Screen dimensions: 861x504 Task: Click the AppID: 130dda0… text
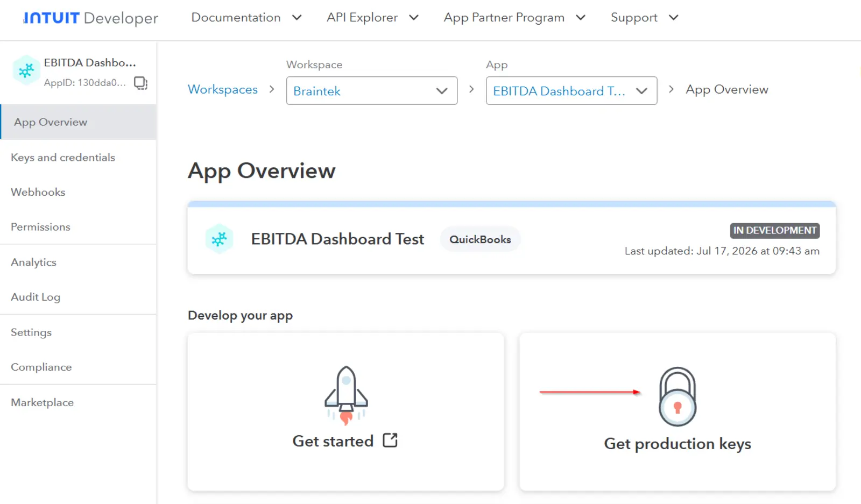(x=84, y=83)
